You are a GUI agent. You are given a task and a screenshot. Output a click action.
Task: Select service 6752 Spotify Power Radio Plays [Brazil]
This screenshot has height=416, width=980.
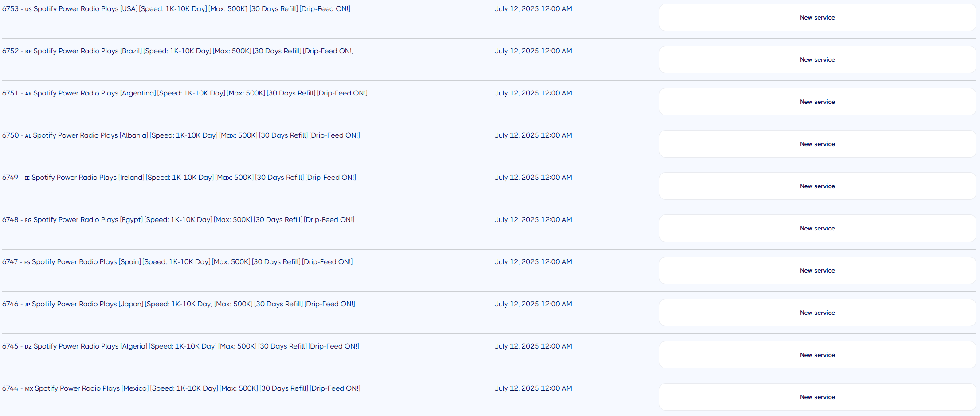[x=178, y=51]
